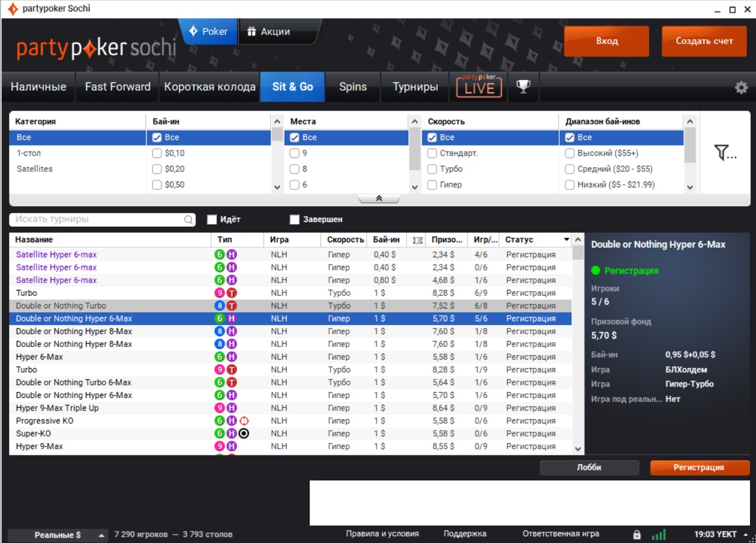
Task: Open settings gear icon
Action: click(x=741, y=88)
